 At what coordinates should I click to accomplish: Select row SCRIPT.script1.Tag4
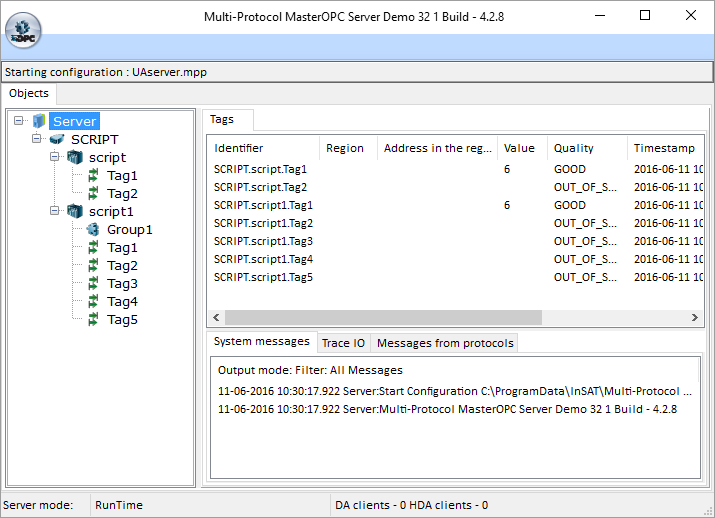point(456,259)
